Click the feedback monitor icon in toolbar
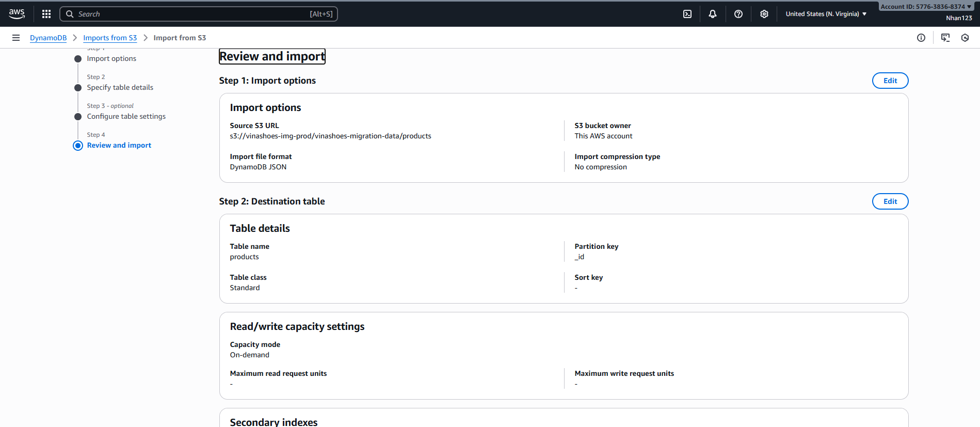980x427 pixels. pyautogui.click(x=945, y=38)
